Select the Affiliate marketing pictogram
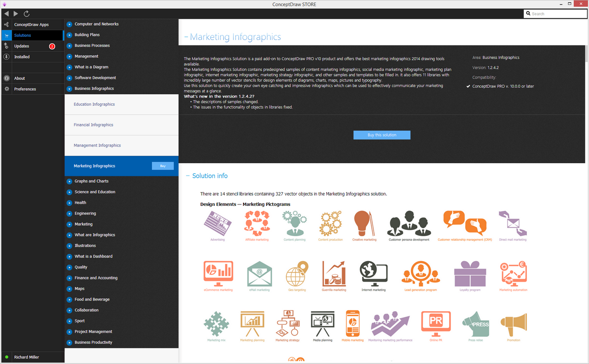 click(x=257, y=223)
